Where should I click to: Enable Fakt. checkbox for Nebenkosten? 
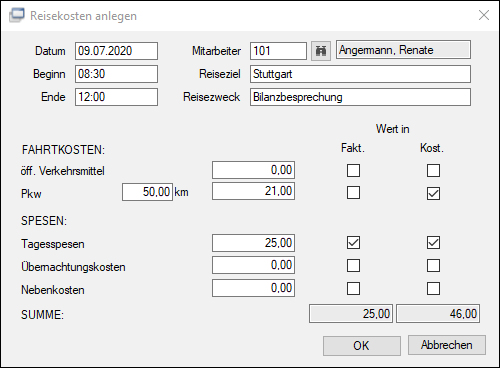click(353, 289)
